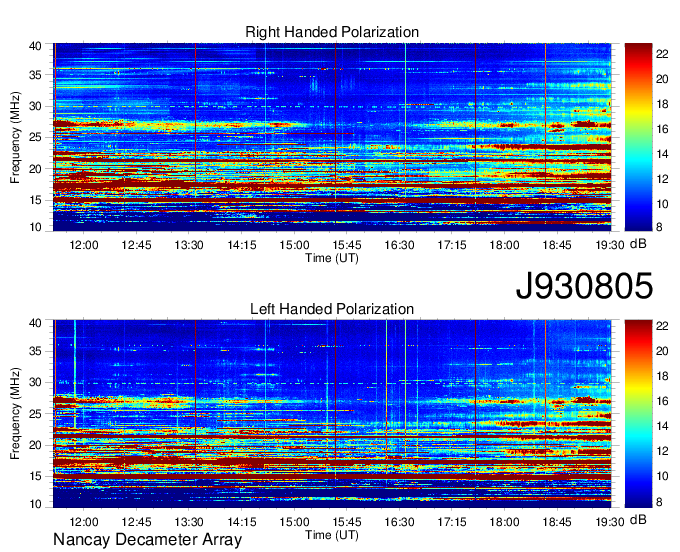
Task: Click the 13:30 time tick of the left-handed plot
Action: 189,522
